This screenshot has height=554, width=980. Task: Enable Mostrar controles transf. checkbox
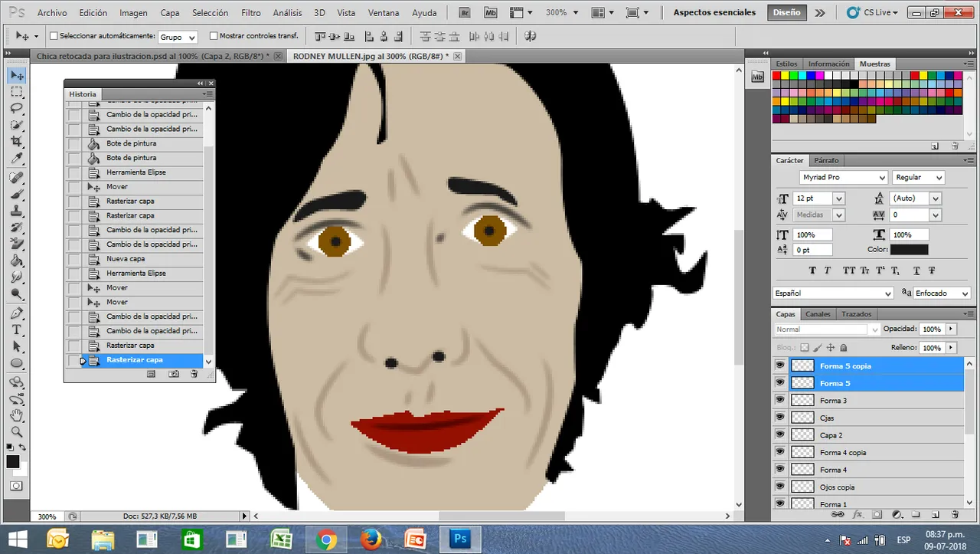click(x=214, y=36)
